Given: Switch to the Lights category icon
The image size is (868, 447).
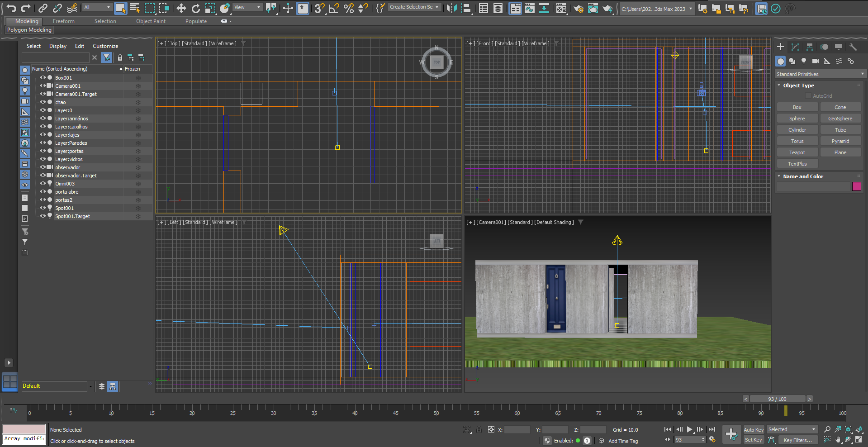Looking at the screenshot, I should (x=803, y=61).
